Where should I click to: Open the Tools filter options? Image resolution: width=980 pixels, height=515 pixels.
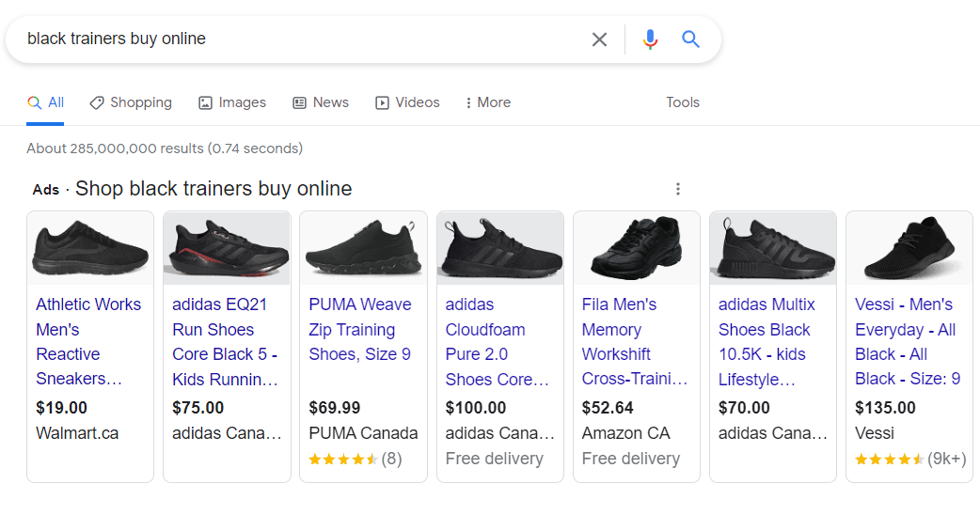coord(683,102)
